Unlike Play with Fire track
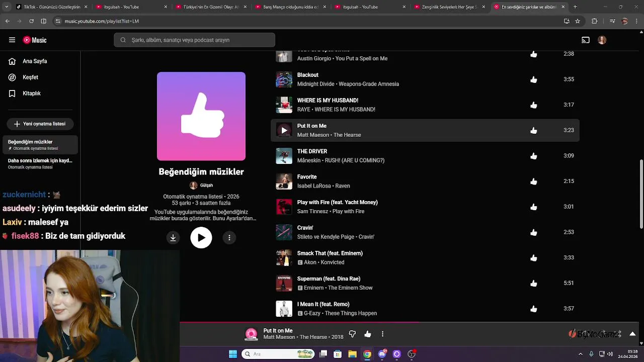Image resolution: width=644 pixels, height=362 pixels. pyautogui.click(x=534, y=207)
